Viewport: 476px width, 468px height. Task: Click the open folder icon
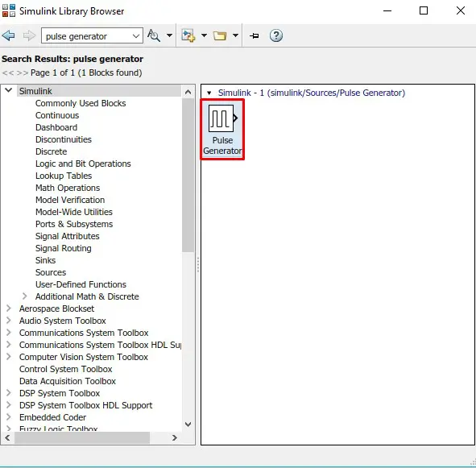coord(220,35)
